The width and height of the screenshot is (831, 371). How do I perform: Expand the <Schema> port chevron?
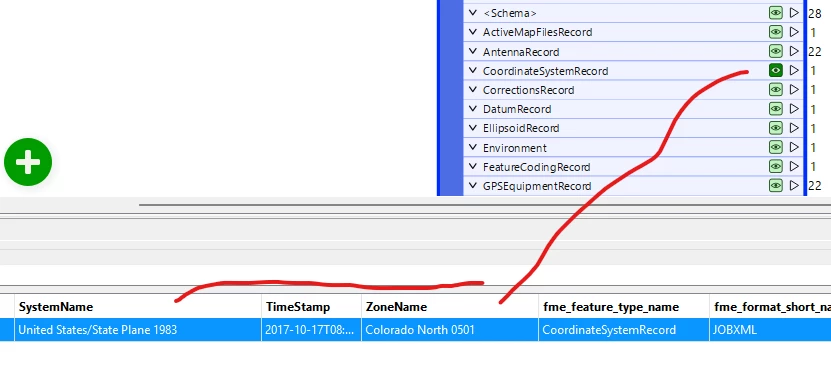click(473, 13)
